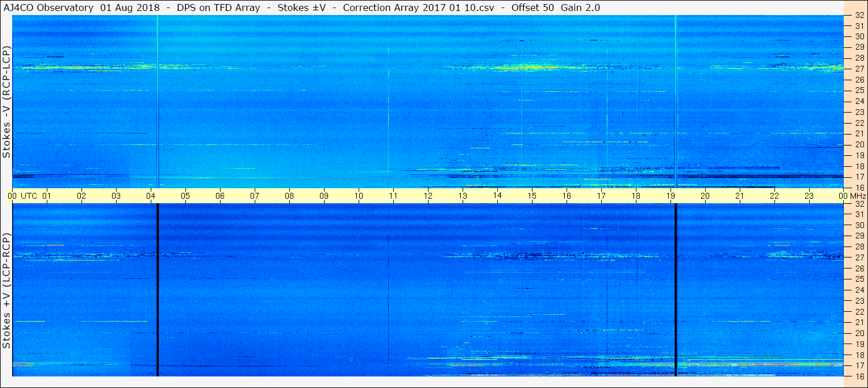Click the 29 MHz tick of lower Stokes +V panel
Screen dimensions: 868x388
click(859, 236)
